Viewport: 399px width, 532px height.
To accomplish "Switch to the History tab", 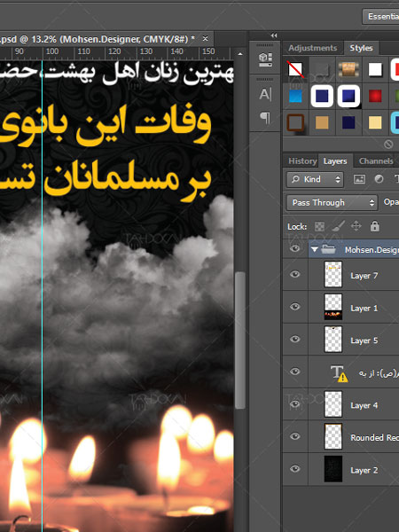I will coord(302,161).
